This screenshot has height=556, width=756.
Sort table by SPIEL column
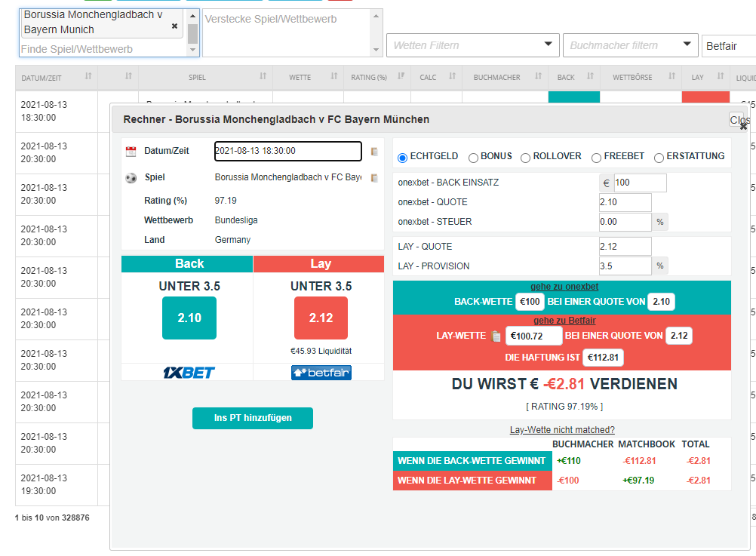(x=263, y=76)
